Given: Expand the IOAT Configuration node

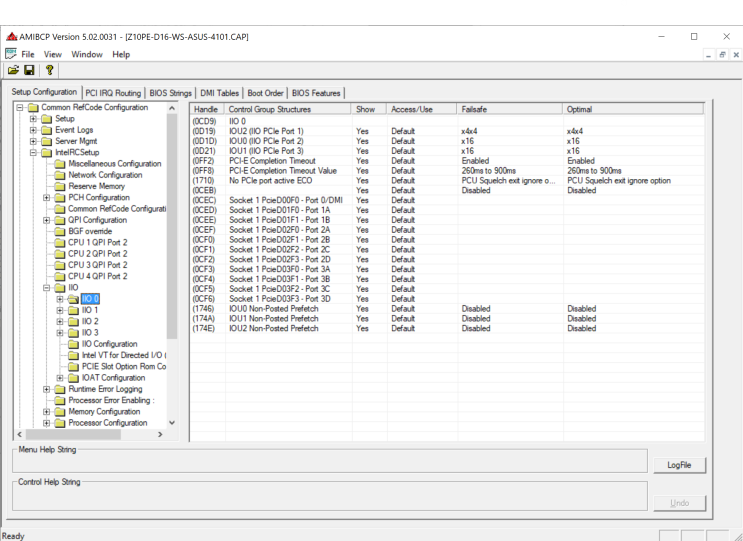Looking at the screenshot, I should 60,378.
